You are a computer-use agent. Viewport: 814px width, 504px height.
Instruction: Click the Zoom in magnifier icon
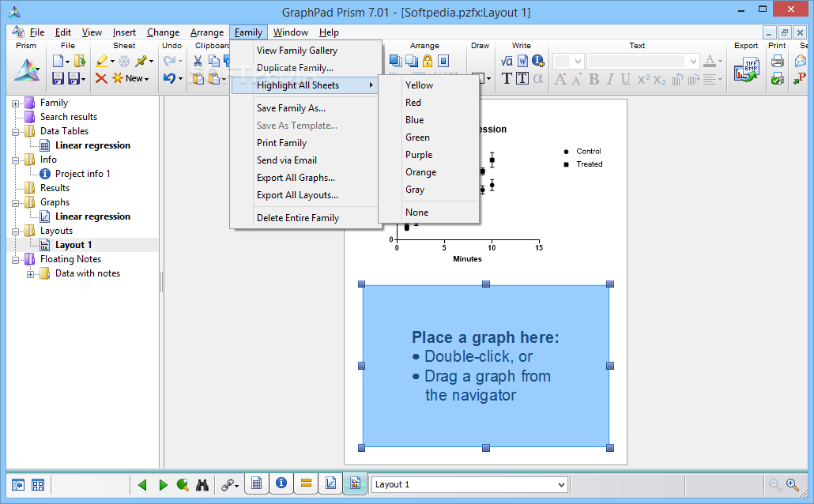click(792, 485)
